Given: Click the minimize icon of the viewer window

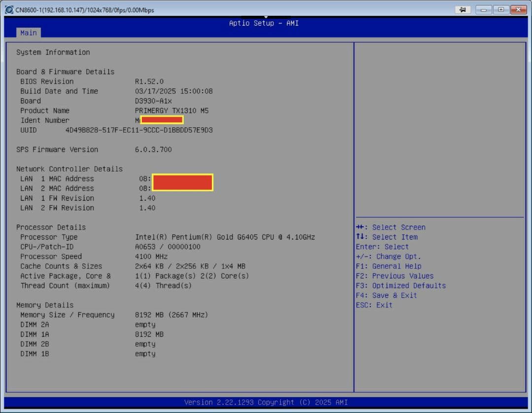Looking at the screenshot, I should point(483,9).
